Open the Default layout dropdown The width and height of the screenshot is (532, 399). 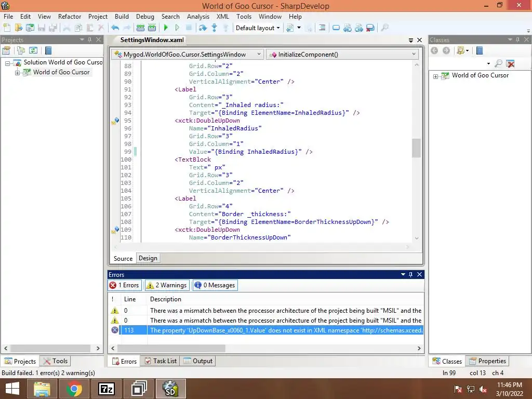pyautogui.click(x=258, y=28)
